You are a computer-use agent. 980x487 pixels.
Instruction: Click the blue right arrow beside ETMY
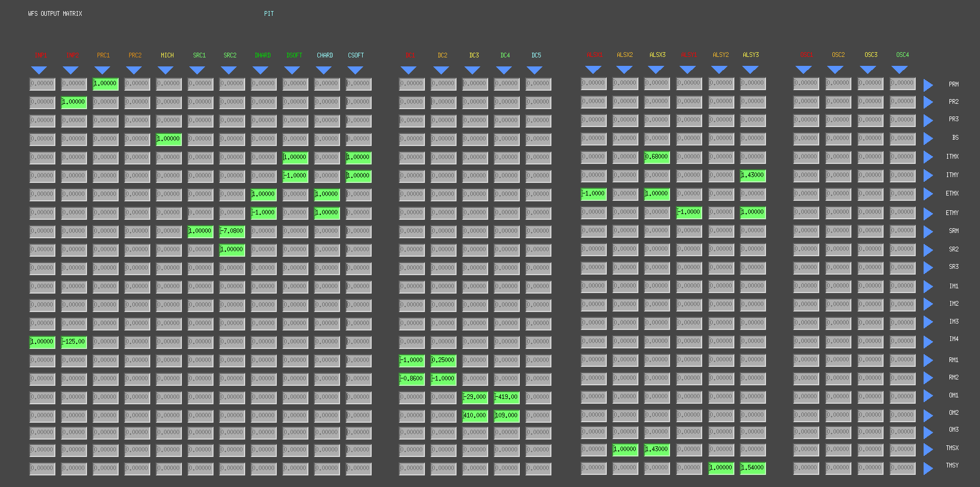point(928,213)
